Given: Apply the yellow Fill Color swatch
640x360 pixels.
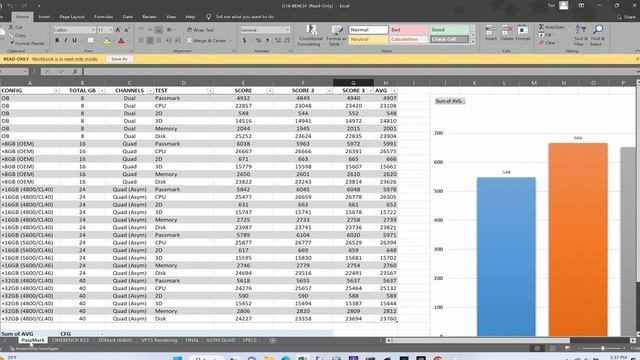Looking at the screenshot, I should tap(107, 41).
